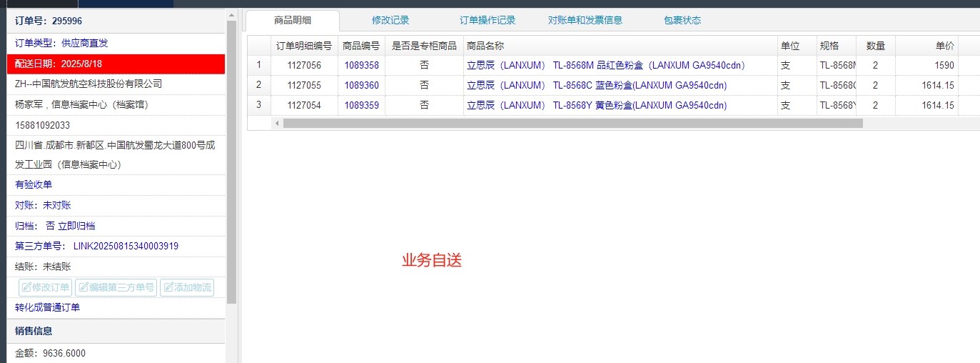Viewport: 980px width, 363px height.
Task: Click the icon on 添加物流 button
Action: (x=168, y=288)
